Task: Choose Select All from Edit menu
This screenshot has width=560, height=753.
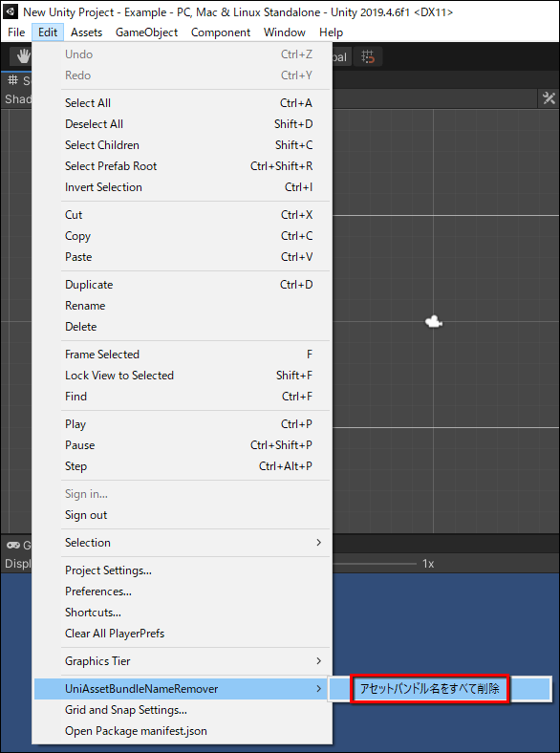Action: [182, 103]
